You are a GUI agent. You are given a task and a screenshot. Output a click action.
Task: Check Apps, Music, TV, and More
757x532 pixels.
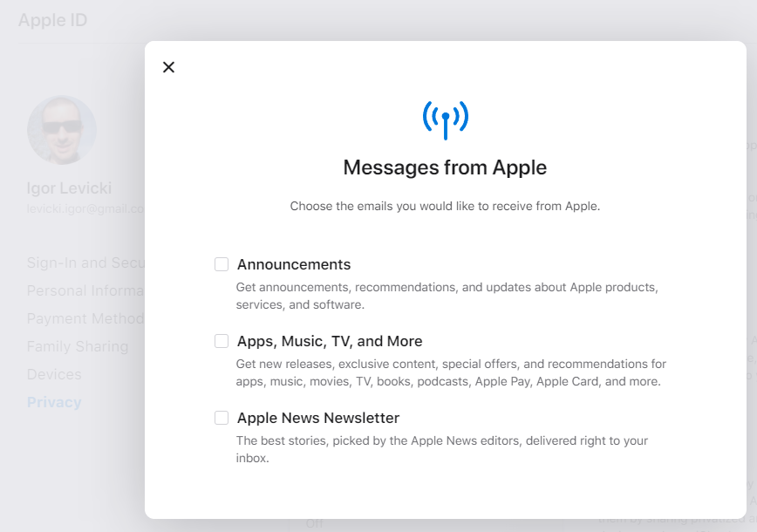[222, 341]
